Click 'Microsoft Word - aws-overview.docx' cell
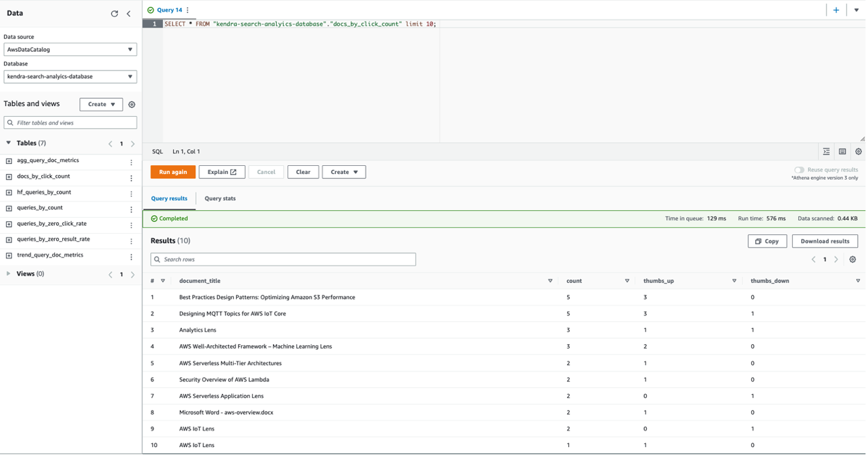 pos(226,413)
